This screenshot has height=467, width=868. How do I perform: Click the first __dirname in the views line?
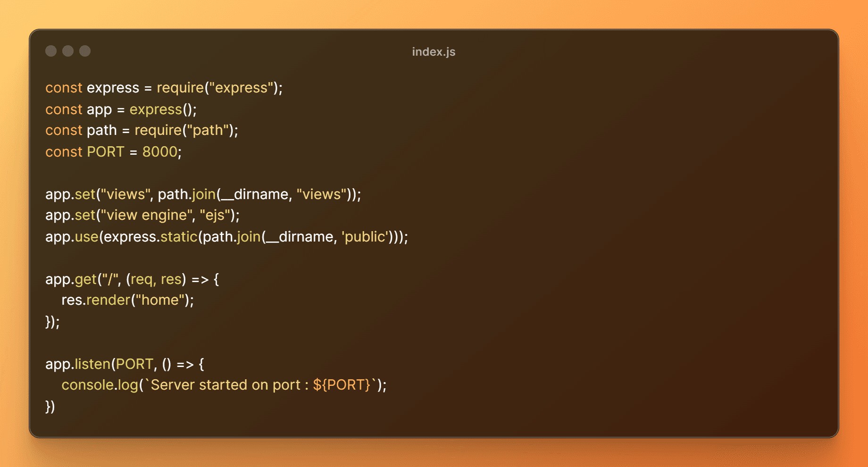point(255,194)
